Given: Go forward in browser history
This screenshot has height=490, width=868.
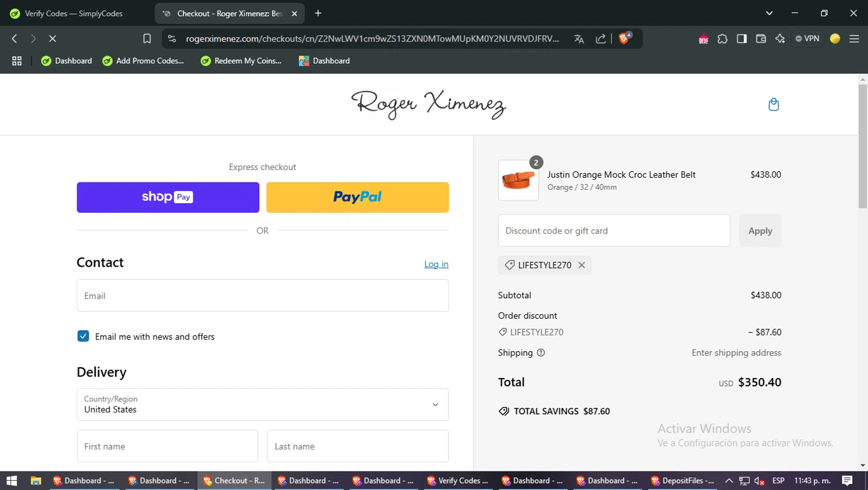Looking at the screenshot, I should coord(33,39).
